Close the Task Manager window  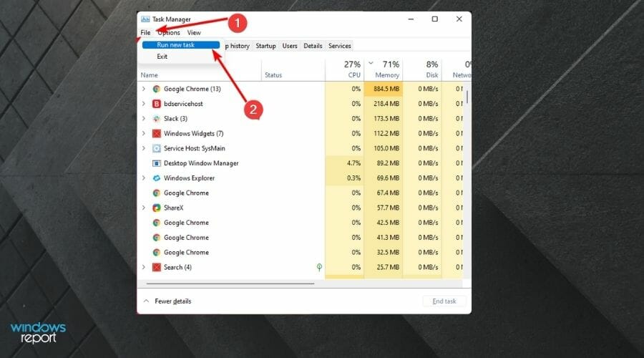click(459, 19)
